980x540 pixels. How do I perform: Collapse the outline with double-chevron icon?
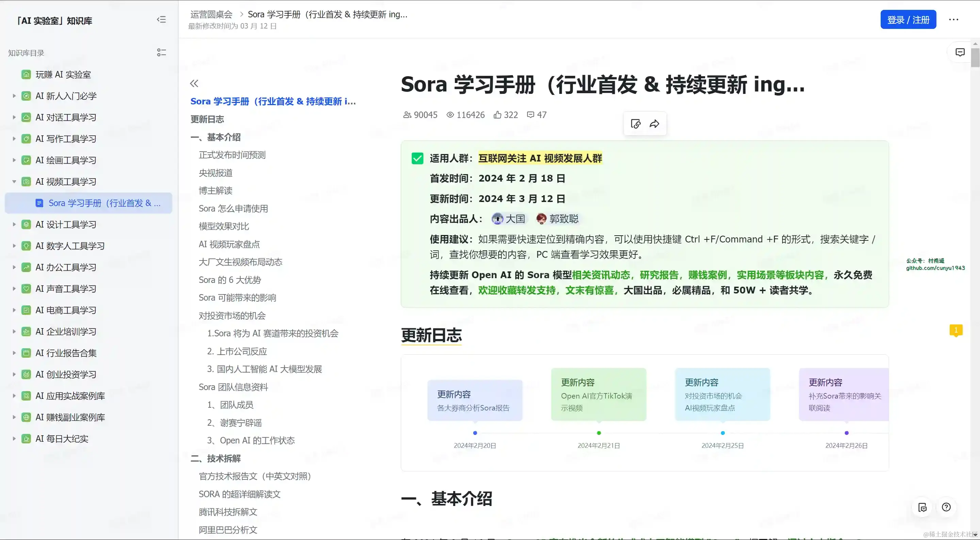tap(194, 83)
